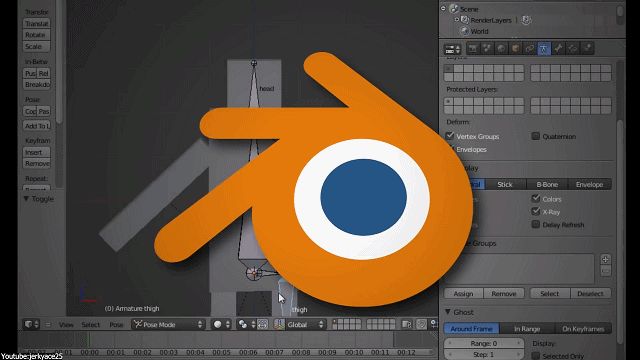The height and width of the screenshot is (360, 640).
Task: Click the viewport shading sphere icon
Action: tap(218, 324)
